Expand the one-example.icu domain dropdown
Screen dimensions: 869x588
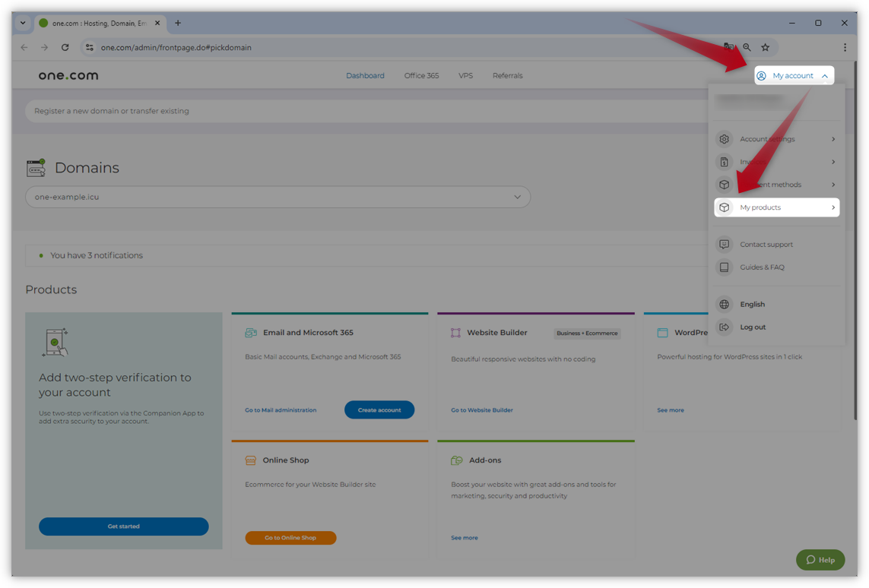[517, 197]
